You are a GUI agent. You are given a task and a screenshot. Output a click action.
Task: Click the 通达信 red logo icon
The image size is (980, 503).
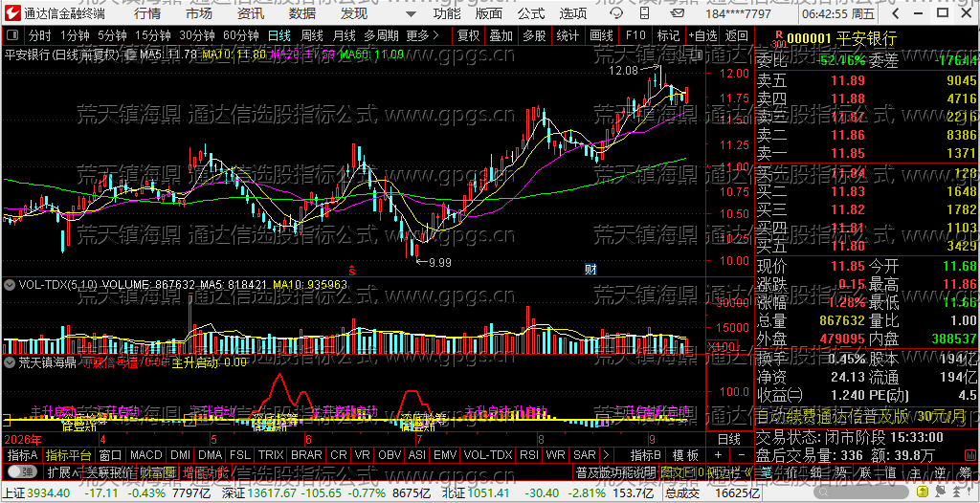click(12, 13)
